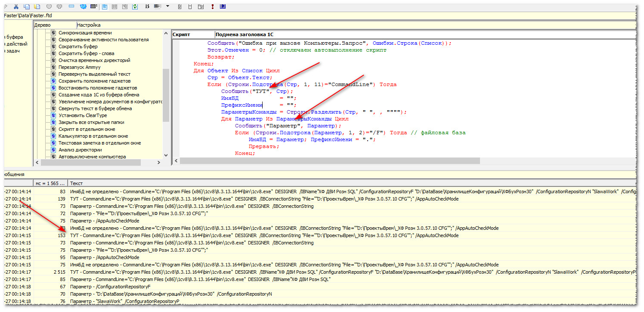Select tree item Автовыключение компьютера
The image size is (644, 312).
click(x=92, y=157)
